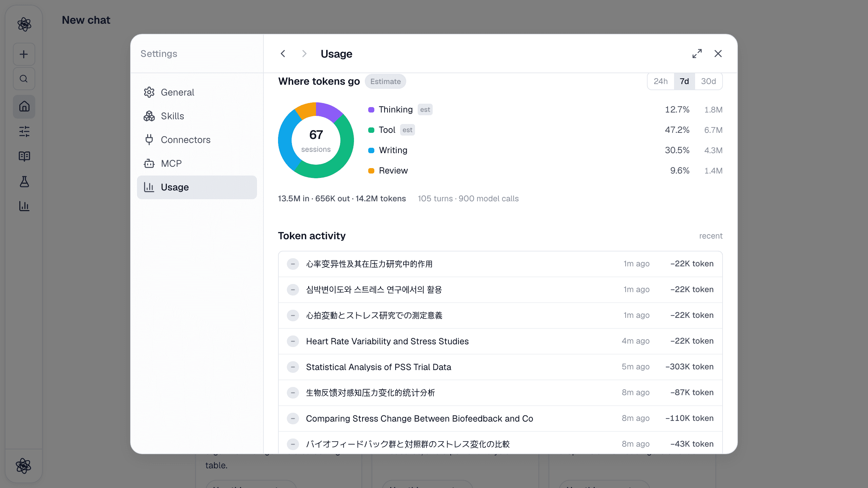Expand row 心率变异性及其在压力研究中的作用
This screenshot has width=868, height=488.
coord(293,264)
